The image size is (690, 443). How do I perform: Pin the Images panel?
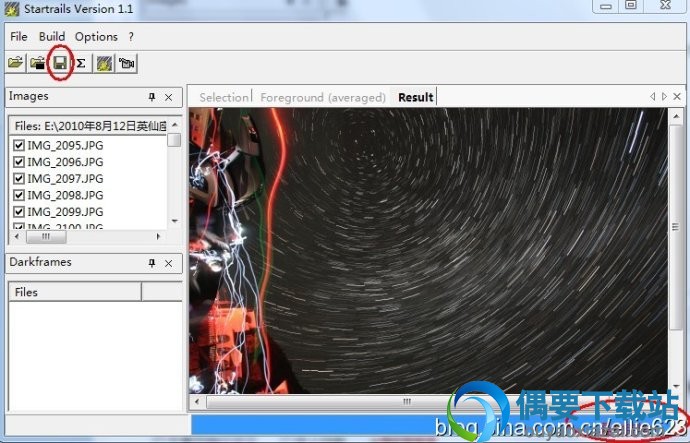coord(152,97)
